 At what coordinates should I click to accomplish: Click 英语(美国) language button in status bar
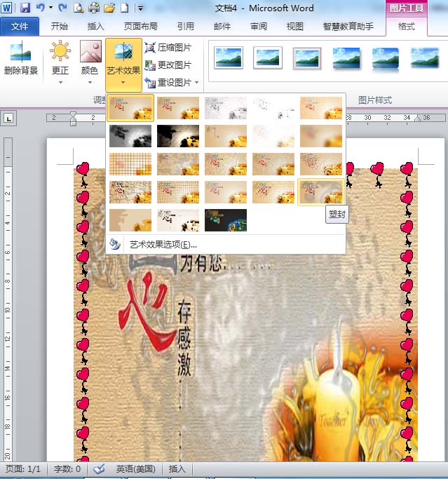click(x=135, y=469)
